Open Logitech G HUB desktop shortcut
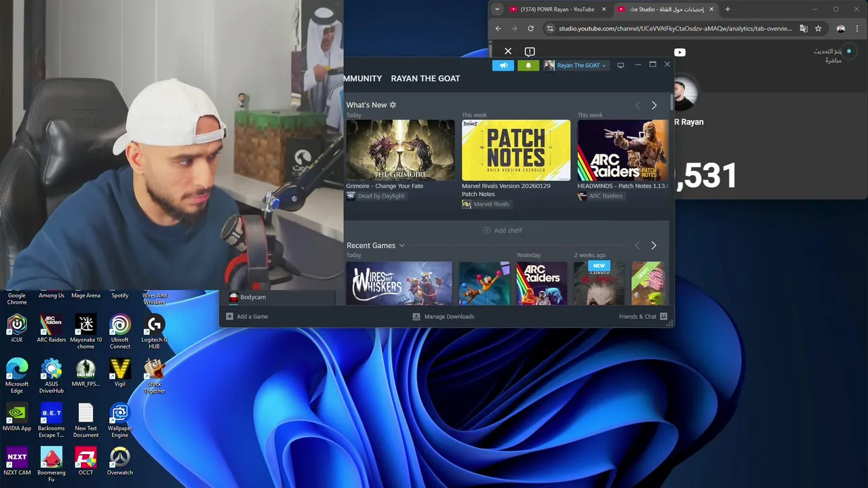 click(x=154, y=331)
